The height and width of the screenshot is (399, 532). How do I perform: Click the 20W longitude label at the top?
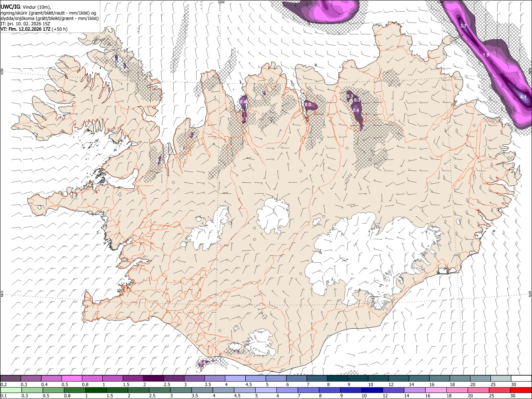[x=221, y=2]
